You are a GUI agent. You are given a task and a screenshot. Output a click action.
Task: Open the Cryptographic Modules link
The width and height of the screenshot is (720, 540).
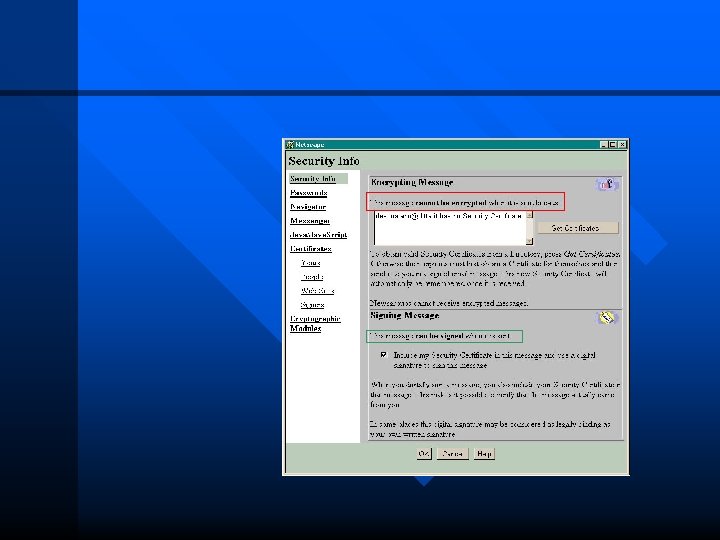tap(315, 323)
